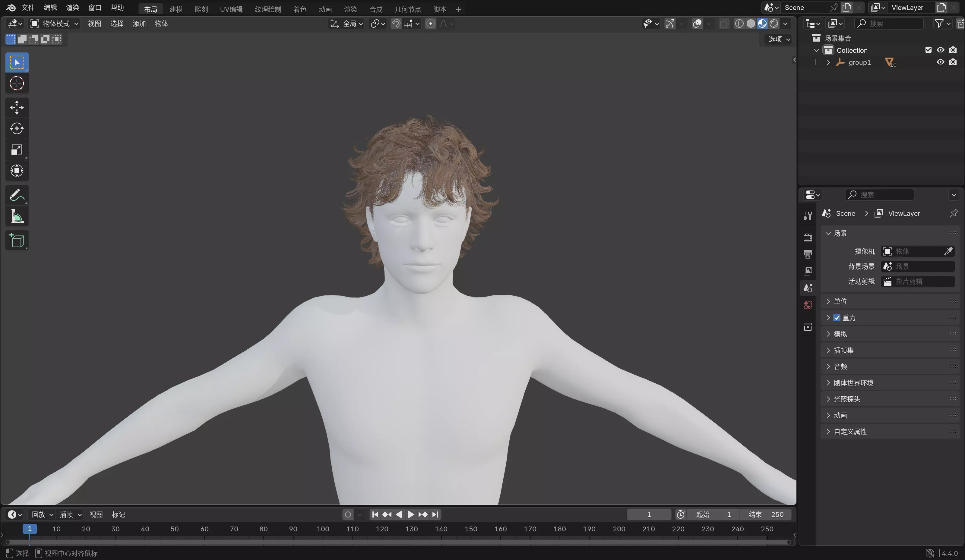Expand the group1 tree item

tap(828, 62)
